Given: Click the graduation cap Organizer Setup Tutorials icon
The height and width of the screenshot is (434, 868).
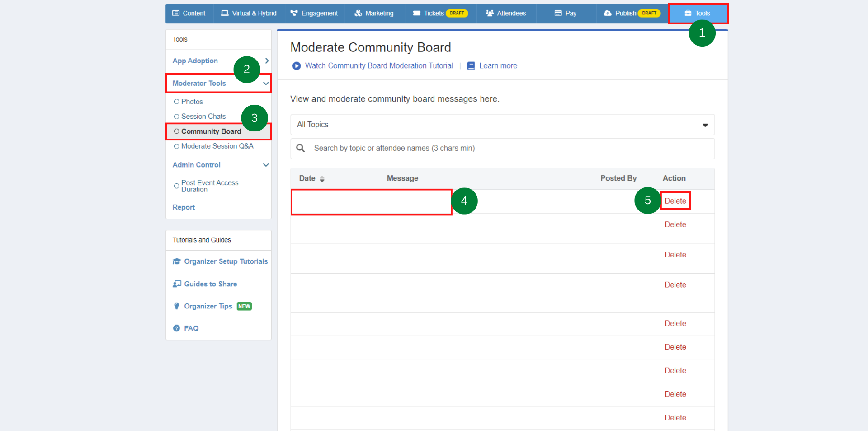Looking at the screenshot, I should click(177, 261).
